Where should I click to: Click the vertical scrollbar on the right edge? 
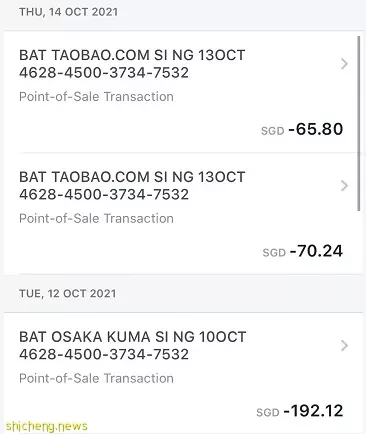(x=359, y=123)
